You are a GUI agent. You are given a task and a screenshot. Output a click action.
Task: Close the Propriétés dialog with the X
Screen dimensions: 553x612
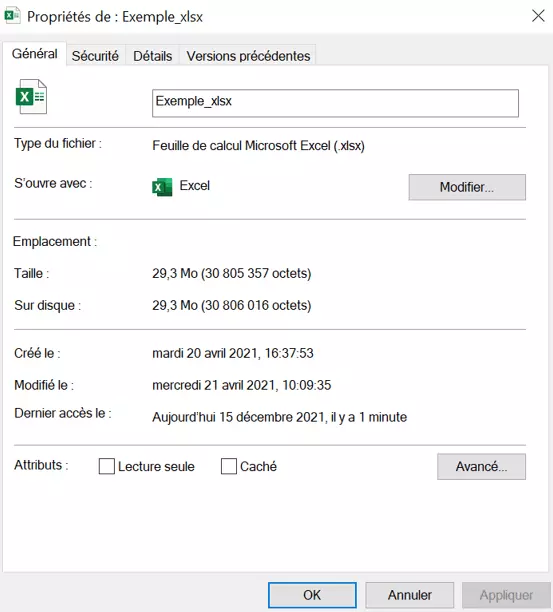click(x=538, y=16)
